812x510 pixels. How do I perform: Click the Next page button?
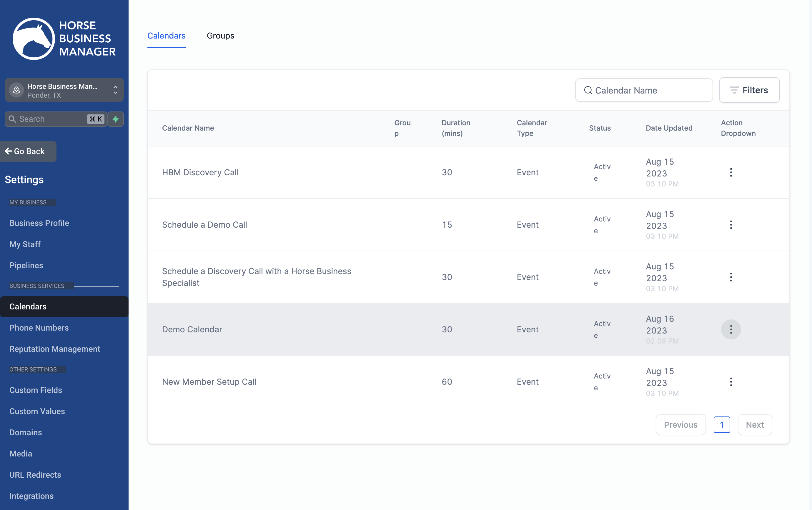click(x=755, y=425)
